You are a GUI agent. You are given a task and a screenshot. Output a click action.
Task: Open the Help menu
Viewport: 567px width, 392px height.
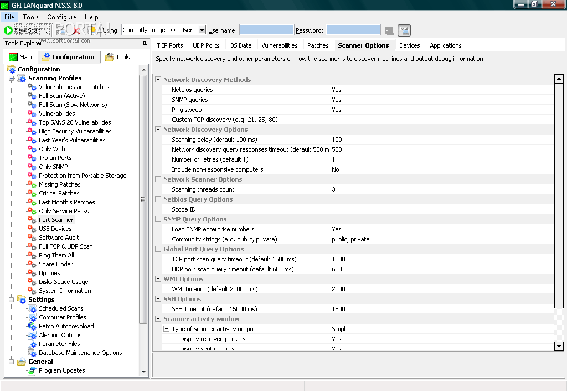(91, 17)
